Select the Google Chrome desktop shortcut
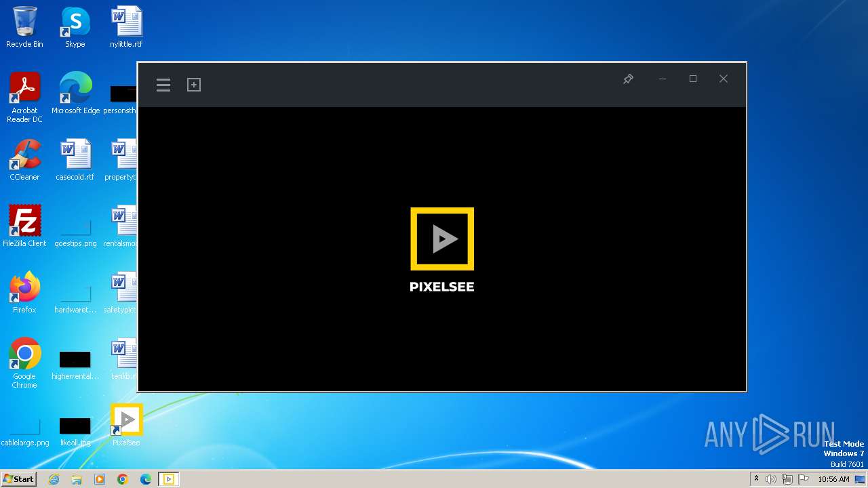 coord(24,363)
